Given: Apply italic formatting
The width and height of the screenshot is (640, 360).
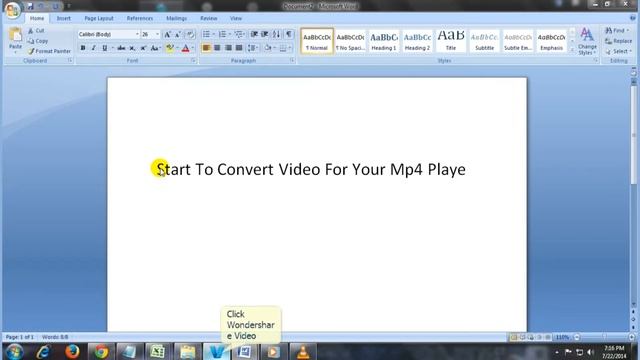Looking at the screenshot, I should 93,48.
